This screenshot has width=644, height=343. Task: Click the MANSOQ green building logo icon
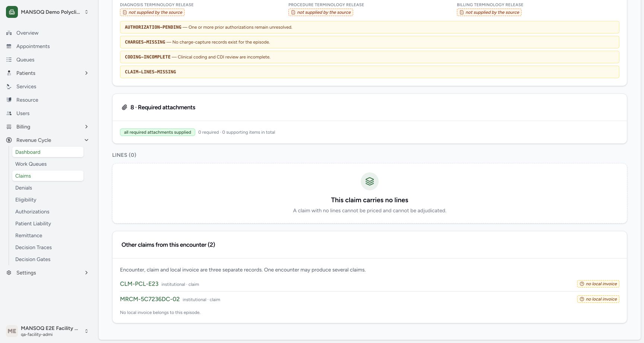click(x=12, y=12)
